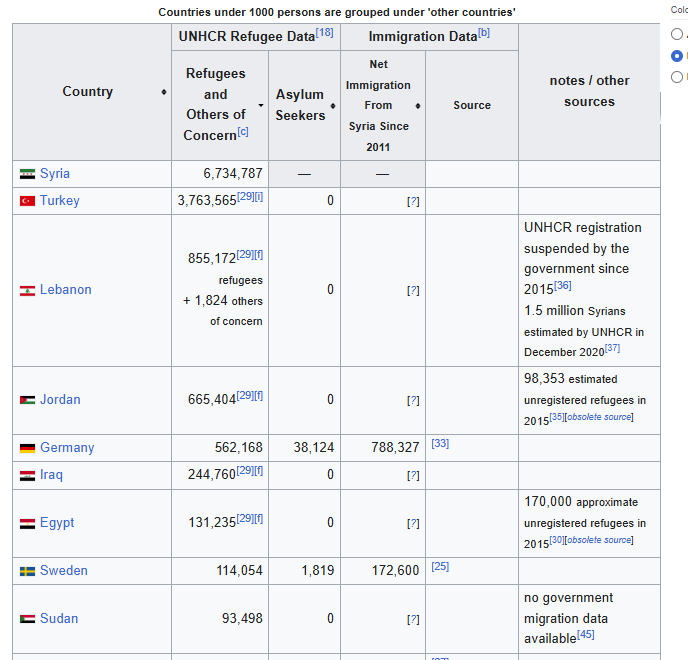
Task: Sort table by Country column arrow
Action: 164,92
